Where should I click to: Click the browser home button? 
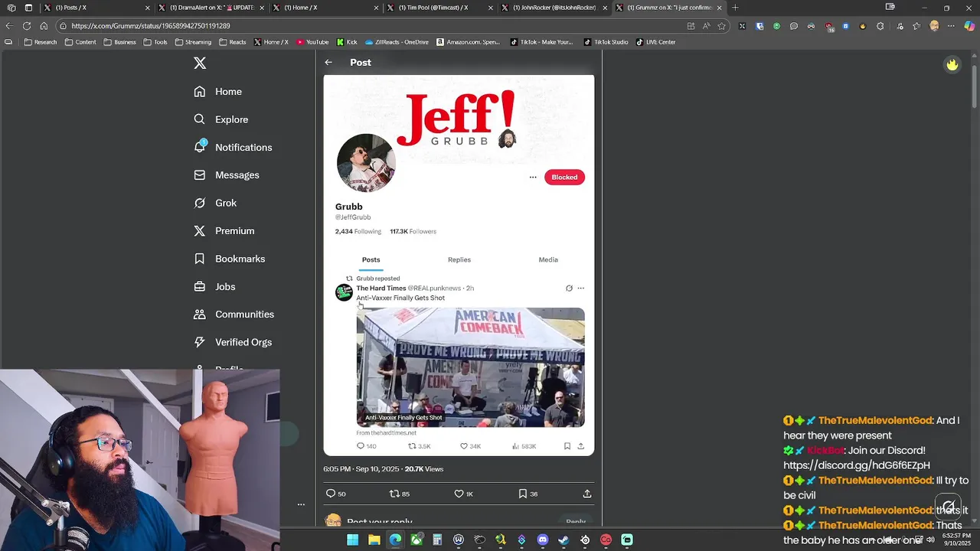44,26
